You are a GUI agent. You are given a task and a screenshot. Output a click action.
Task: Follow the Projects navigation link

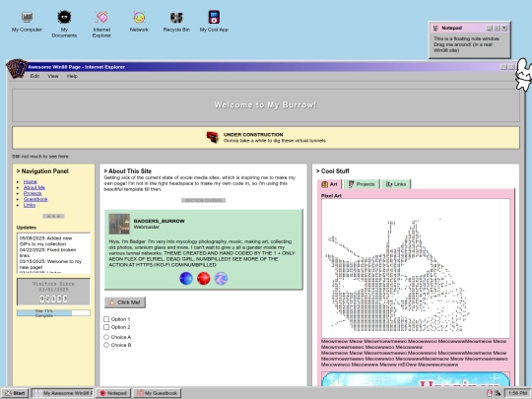click(33, 193)
